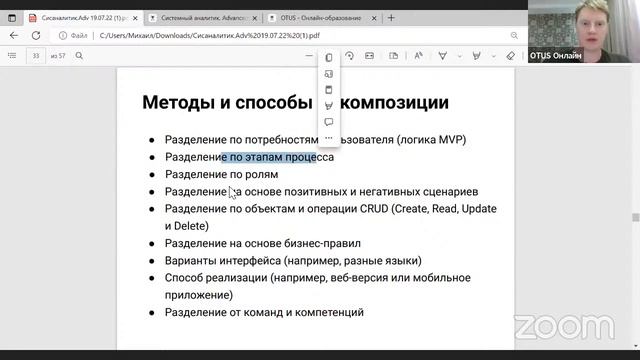This screenshot has width=640, height=360.
Task: Open the tab actions menu icon
Action: [x=12, y=18]
